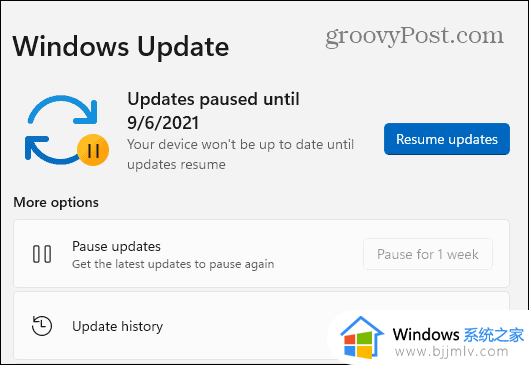Click the device won't be up to date message
Screen dimensions: 529x365
click(240, 155)
